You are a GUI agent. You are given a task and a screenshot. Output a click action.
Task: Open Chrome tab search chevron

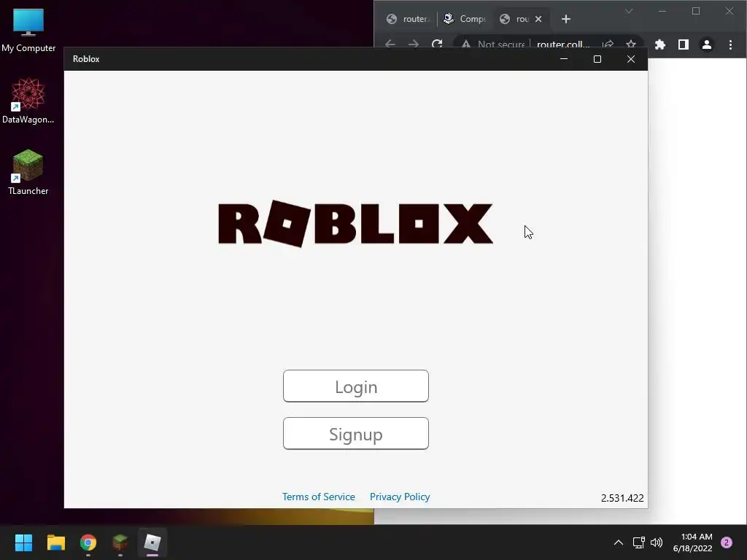pyautogui.click(x=629, y=11)
